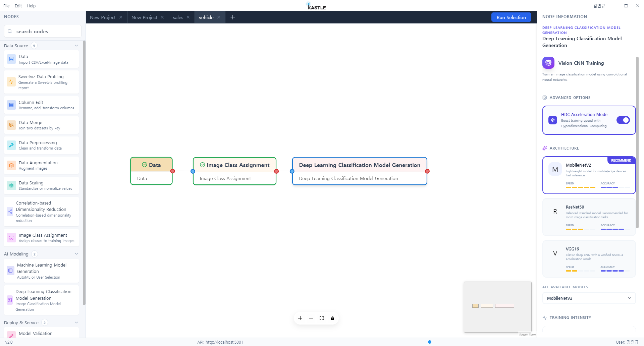This screenshot has height=346, width=644.
Task: Open the Edit menu
Action: click(x=18, y=6)
